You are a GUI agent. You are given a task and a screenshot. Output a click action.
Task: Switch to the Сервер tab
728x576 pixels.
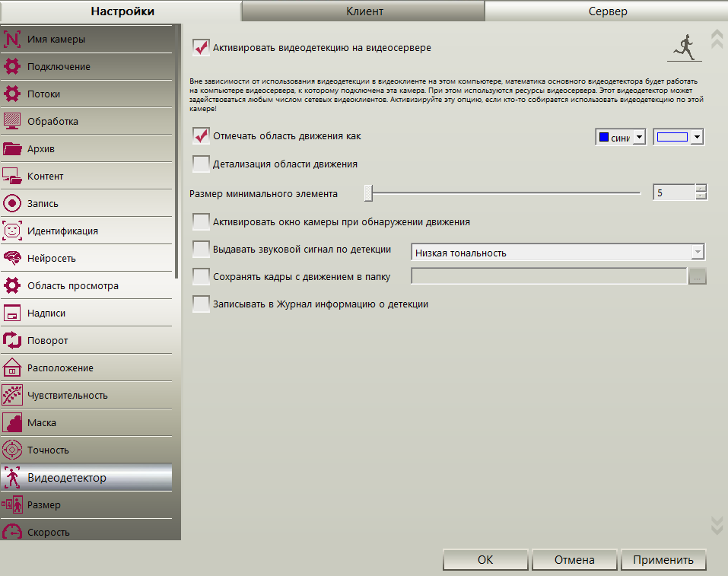tap(607, 11)
